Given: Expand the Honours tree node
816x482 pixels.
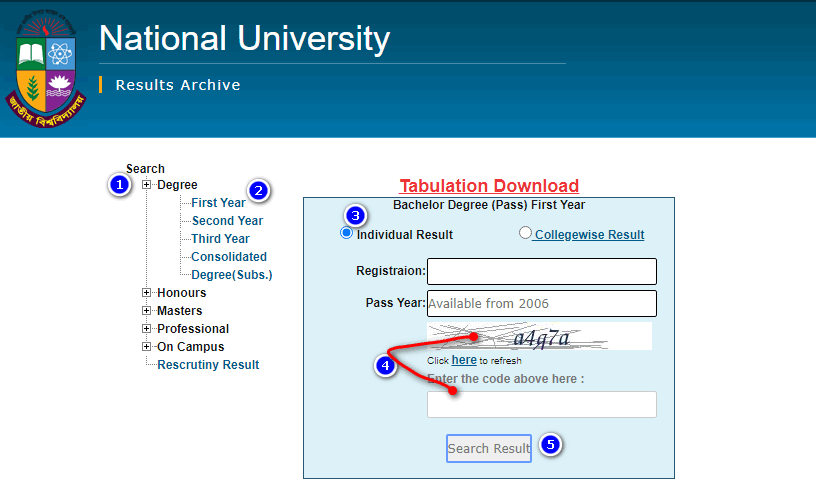Looking at the screenshot, I should pyautogui.click(x=147, y=293).
